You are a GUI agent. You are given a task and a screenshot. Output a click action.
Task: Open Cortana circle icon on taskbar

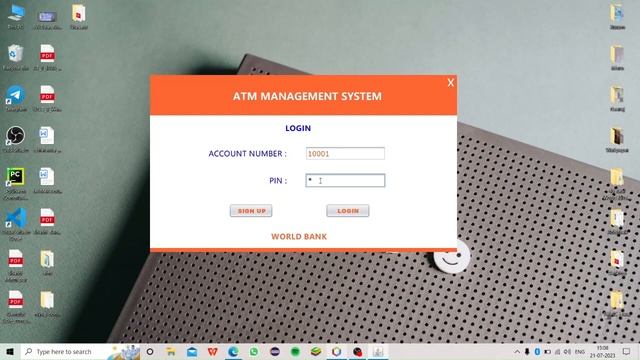150,351
